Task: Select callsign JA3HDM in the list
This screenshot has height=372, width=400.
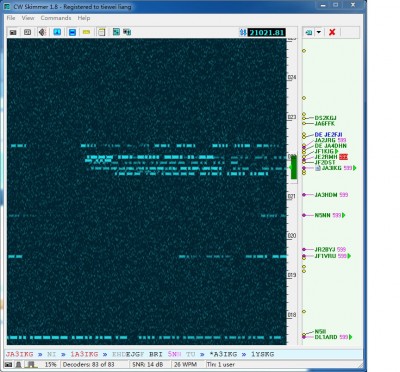Action: tap(326, 195)
